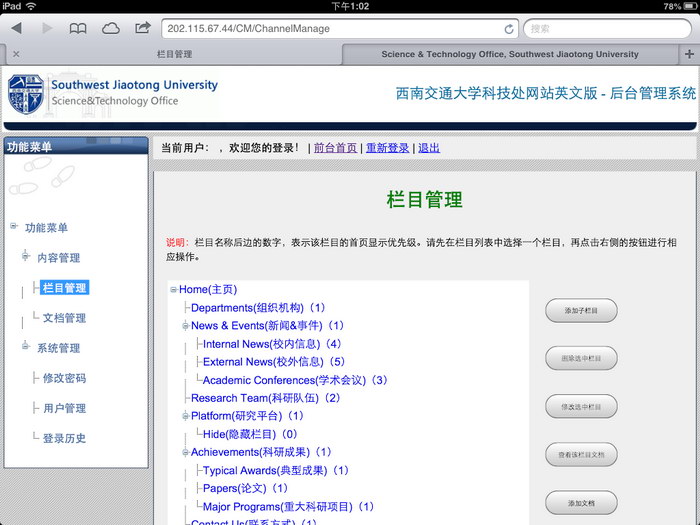Screen dimensions: 700x525
Task: Add a new tab with plus icon
Action: pyautogui.click(x=689, y=54)
